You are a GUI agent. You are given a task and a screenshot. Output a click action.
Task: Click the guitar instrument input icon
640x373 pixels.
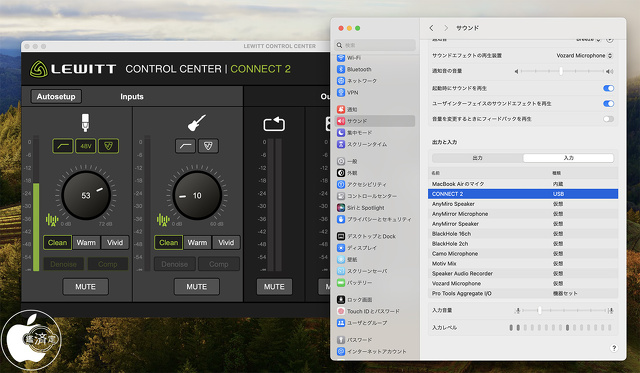[x=196, y=123]
